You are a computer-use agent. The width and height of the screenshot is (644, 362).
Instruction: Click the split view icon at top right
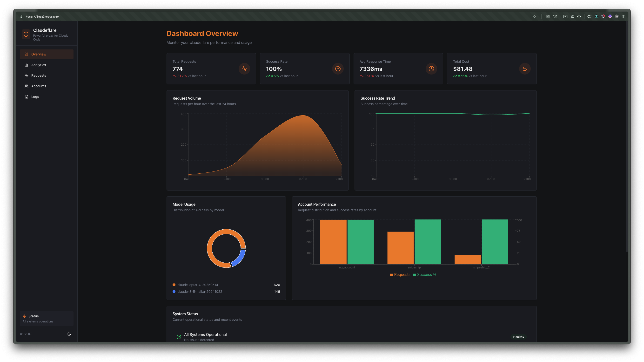click(624, 16)
